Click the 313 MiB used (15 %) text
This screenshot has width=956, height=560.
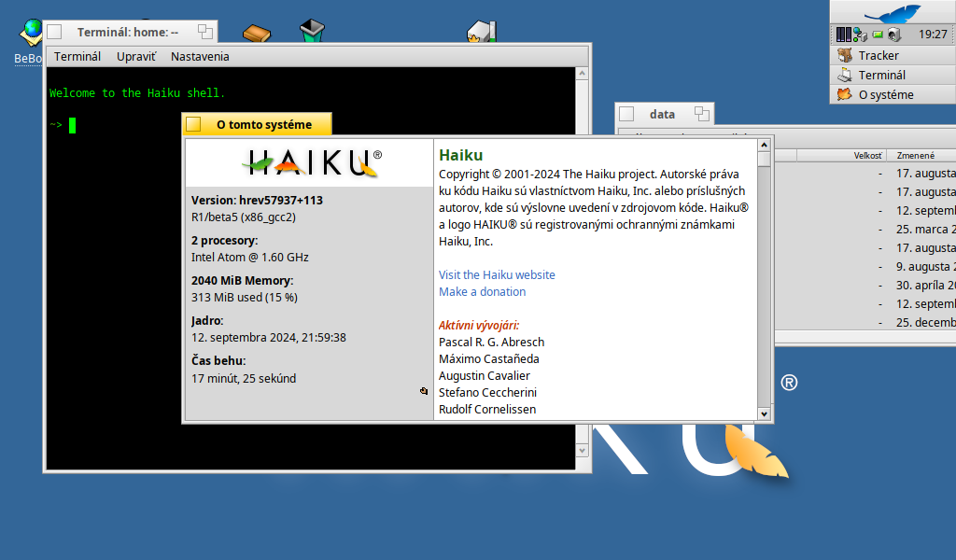(245, 298)
